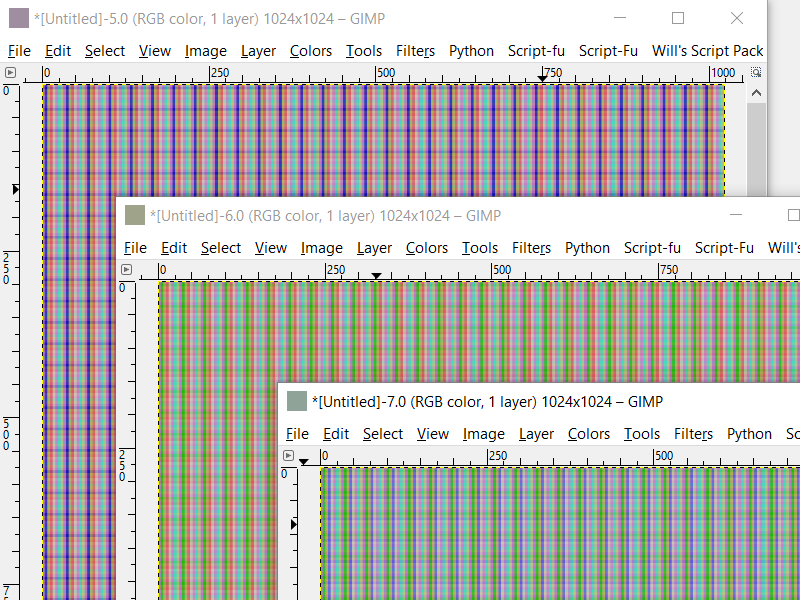Close the Untitled-5.0 window
Screen dimensions: 800x600
click(x=737, y=18)
